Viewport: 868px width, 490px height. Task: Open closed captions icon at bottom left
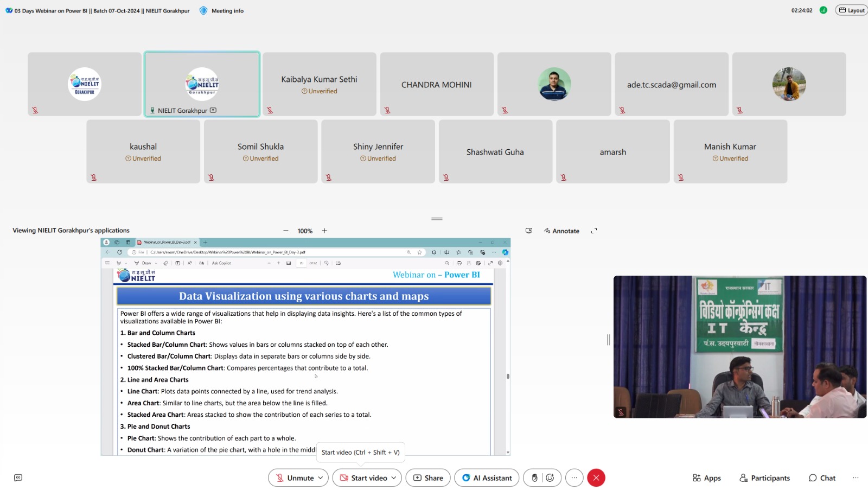pyautogui.click(x=18, y=478)
